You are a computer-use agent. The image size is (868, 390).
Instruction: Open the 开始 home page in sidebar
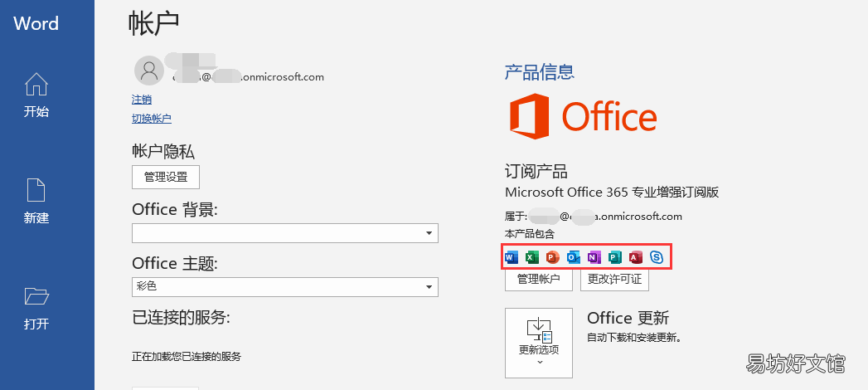click(x=36, y=95)
